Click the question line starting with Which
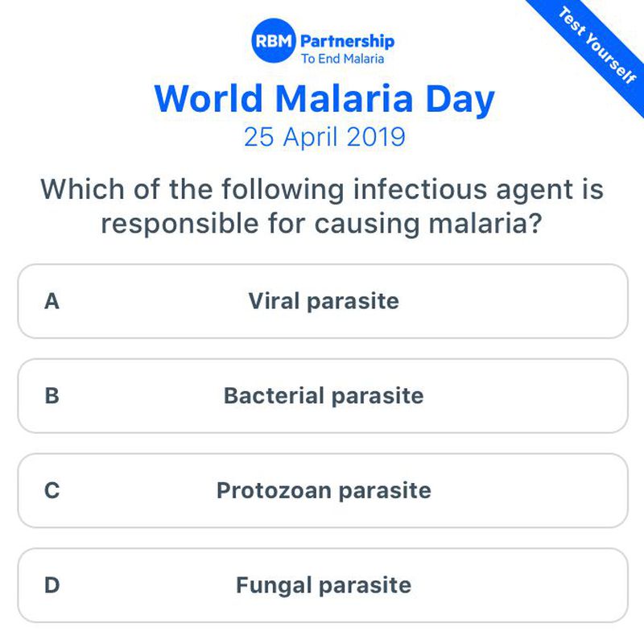 [x=322, y=191]
